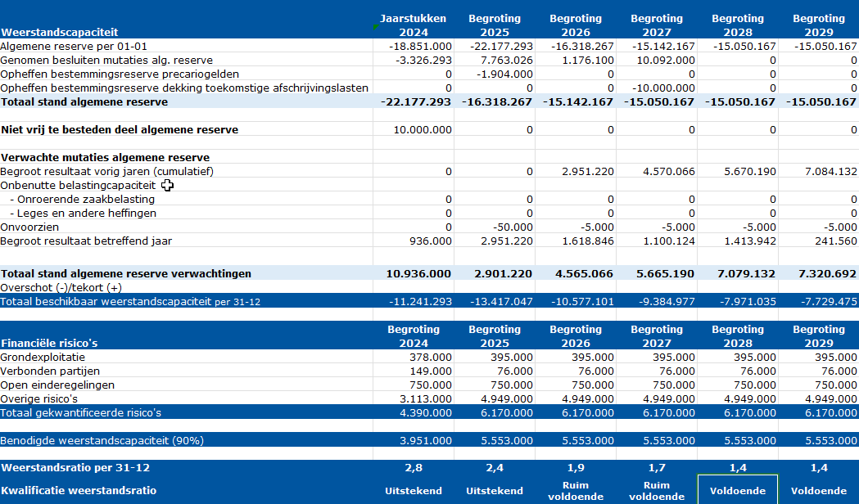Screen dimensions: 859x504
Task: Click value -18.851.000 in Algemene reserve row
Action: coord(420,47)
